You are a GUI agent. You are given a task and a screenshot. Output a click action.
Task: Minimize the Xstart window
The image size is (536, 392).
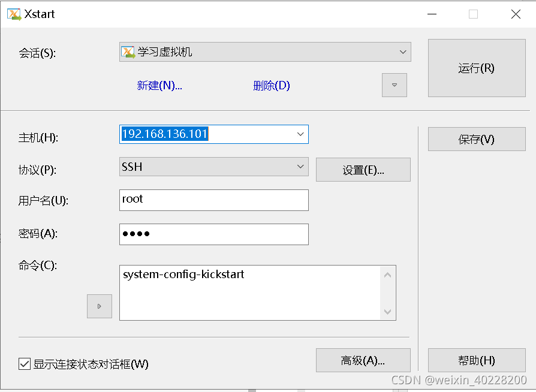tap(432, 14)
